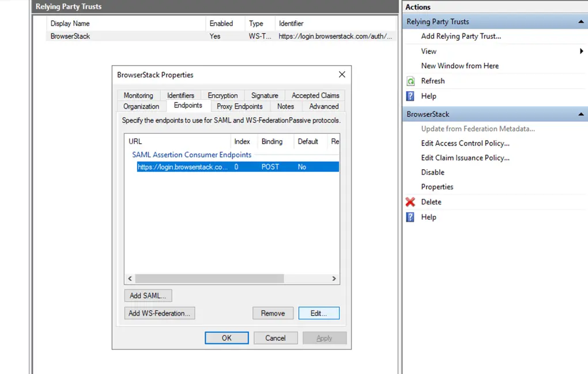
Task: Close the BrowserStack Properties dialog
Action: (x=342, y=75)
